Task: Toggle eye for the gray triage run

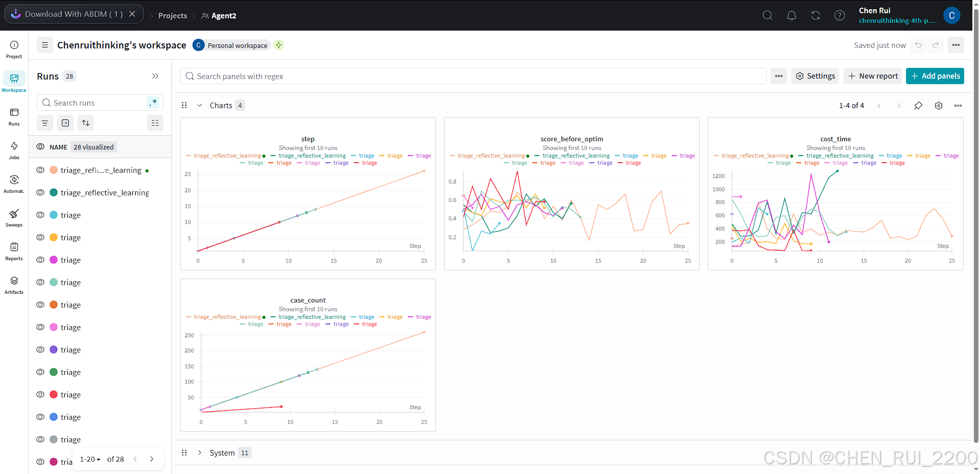Action: [x=40, y=439]
